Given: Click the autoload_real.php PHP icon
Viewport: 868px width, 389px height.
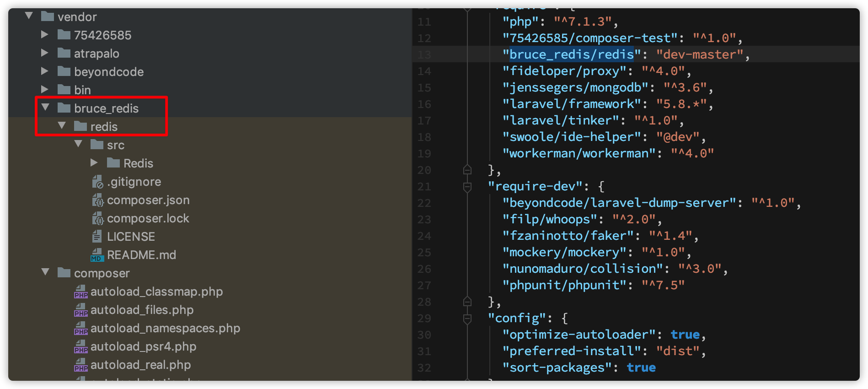Looking at the screenshot, I should (x=81, y=365).
